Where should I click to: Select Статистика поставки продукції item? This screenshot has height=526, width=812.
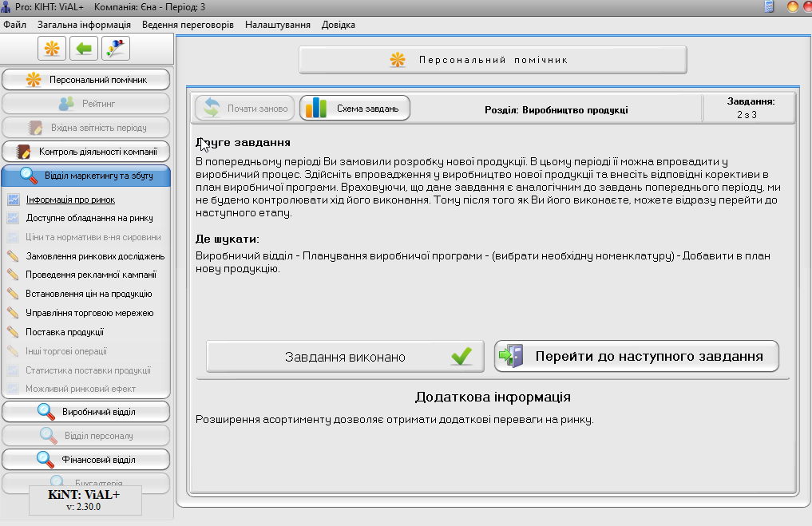click(x=88, y=370)
